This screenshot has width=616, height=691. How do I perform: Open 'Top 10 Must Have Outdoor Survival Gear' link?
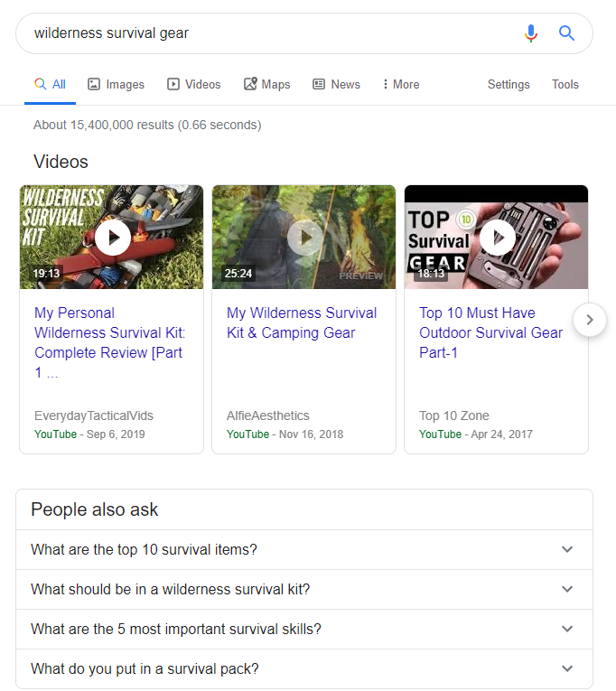pyautogui.click(x=490, y=332)
